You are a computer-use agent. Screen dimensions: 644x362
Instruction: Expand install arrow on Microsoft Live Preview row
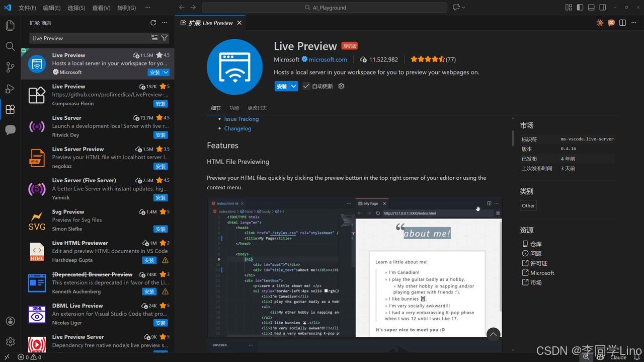166,73
